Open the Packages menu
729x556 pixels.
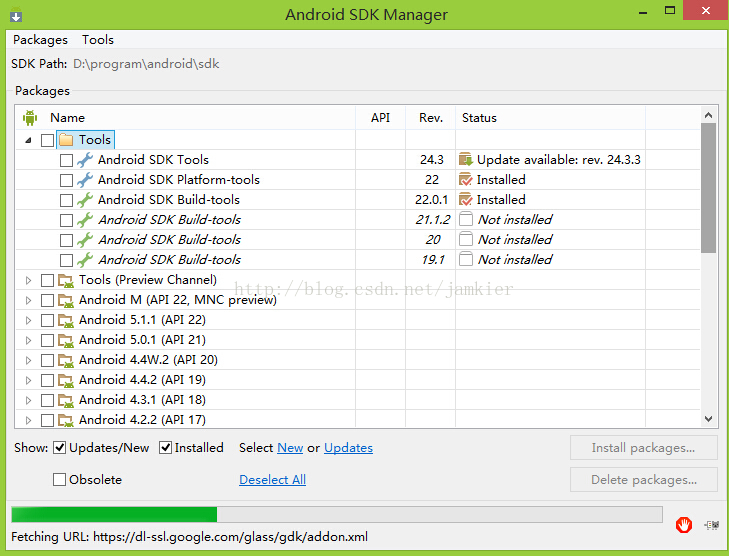[40, 40]
